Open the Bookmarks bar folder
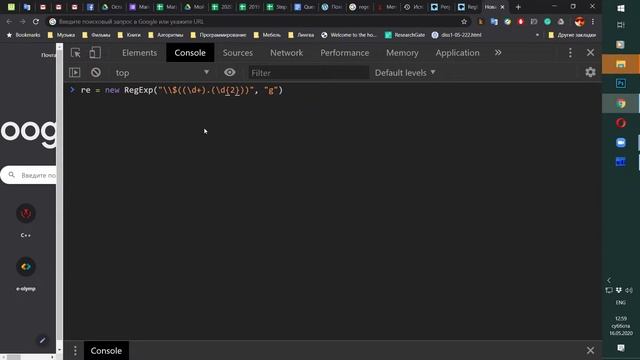The width and height of the screenshot is (640, 360). point(24,35)
